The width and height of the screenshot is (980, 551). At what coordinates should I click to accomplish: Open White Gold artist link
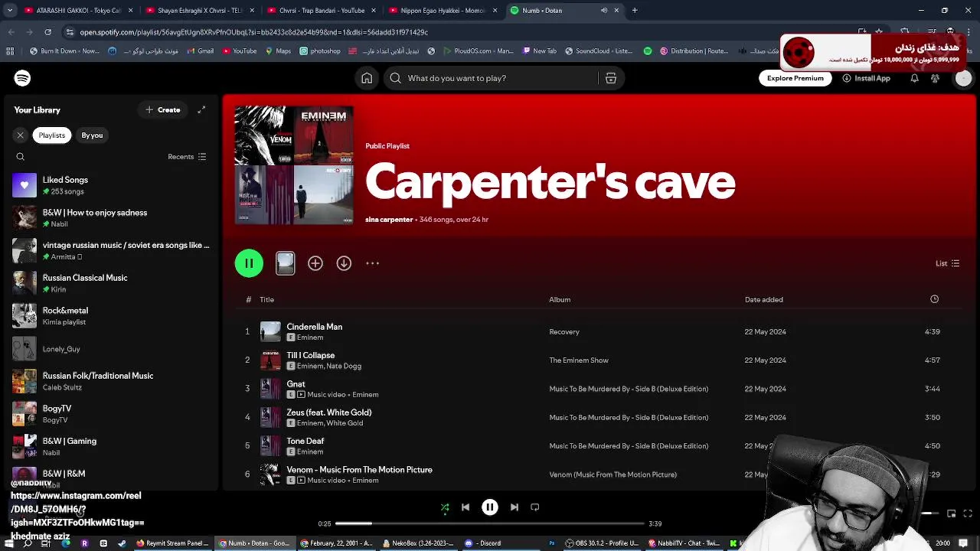point(345,423)
